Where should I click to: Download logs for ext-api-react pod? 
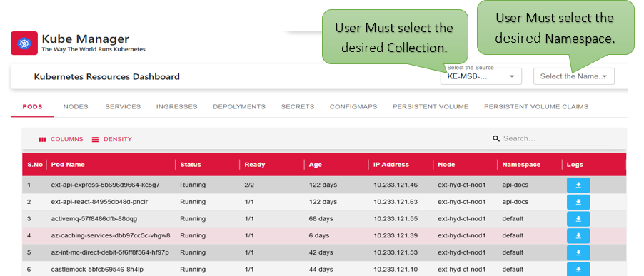pos(578,202)
